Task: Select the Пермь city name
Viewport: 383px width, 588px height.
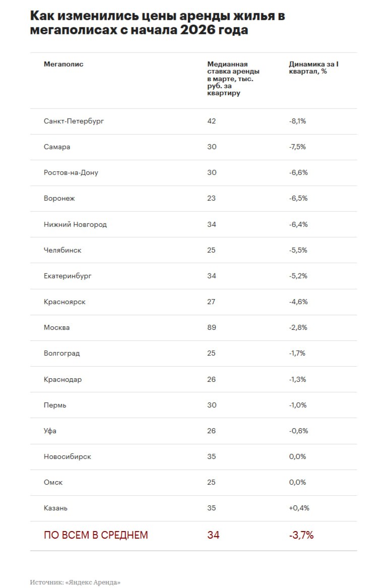Action: [x=55, y=405]
